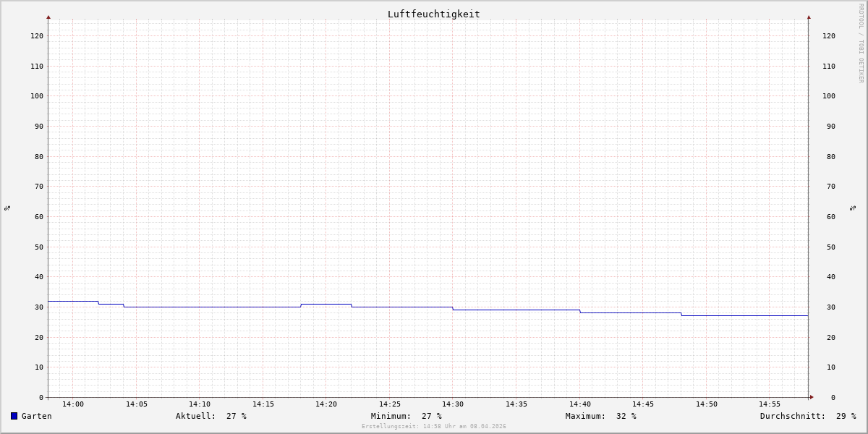Click the 120 label on left axis
Viewport: 868px width, 434px height.
(37, 35)
